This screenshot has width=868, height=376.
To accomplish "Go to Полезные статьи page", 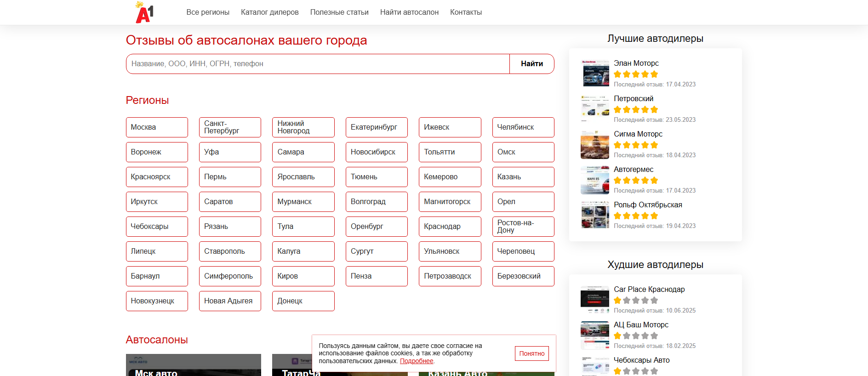I will pyautogui.click(x=339, y=12).
